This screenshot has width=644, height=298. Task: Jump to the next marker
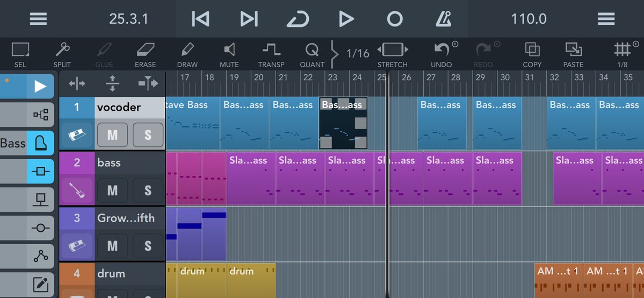click(x=249, y=19)
